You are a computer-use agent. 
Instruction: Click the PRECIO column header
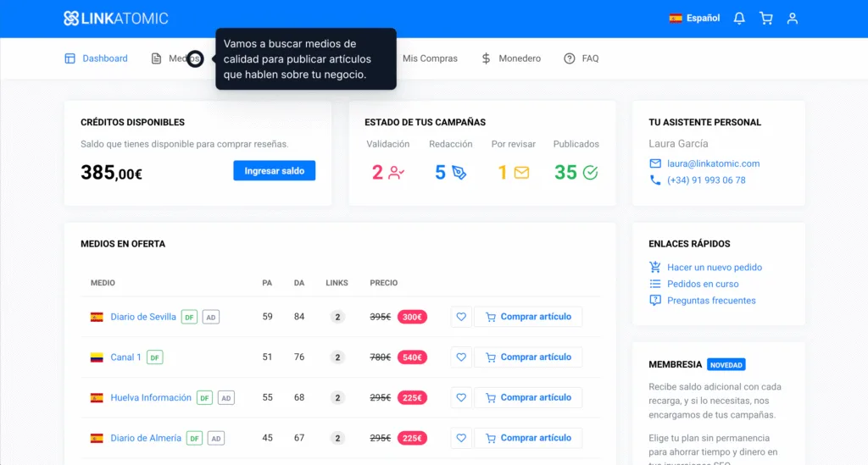(x=384, y=283)
